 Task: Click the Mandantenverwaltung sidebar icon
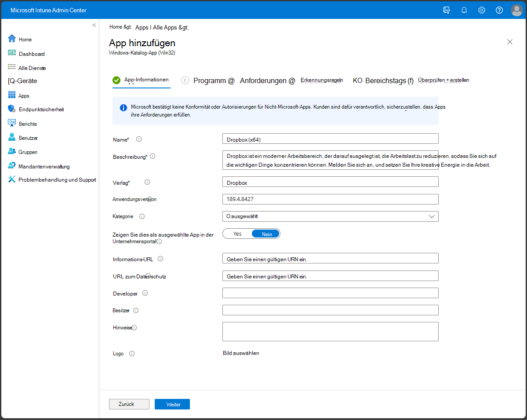(12, 166)
